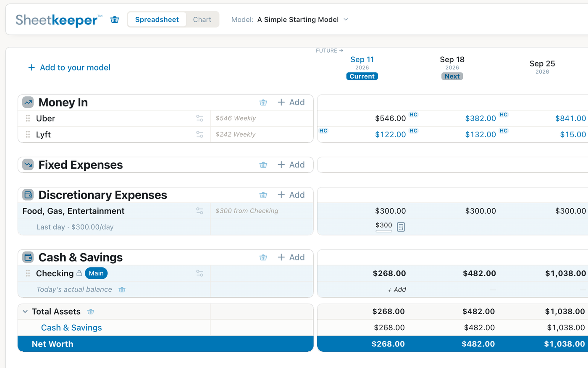Add today's actual balance for Sep 11

(x=397, y=290)
